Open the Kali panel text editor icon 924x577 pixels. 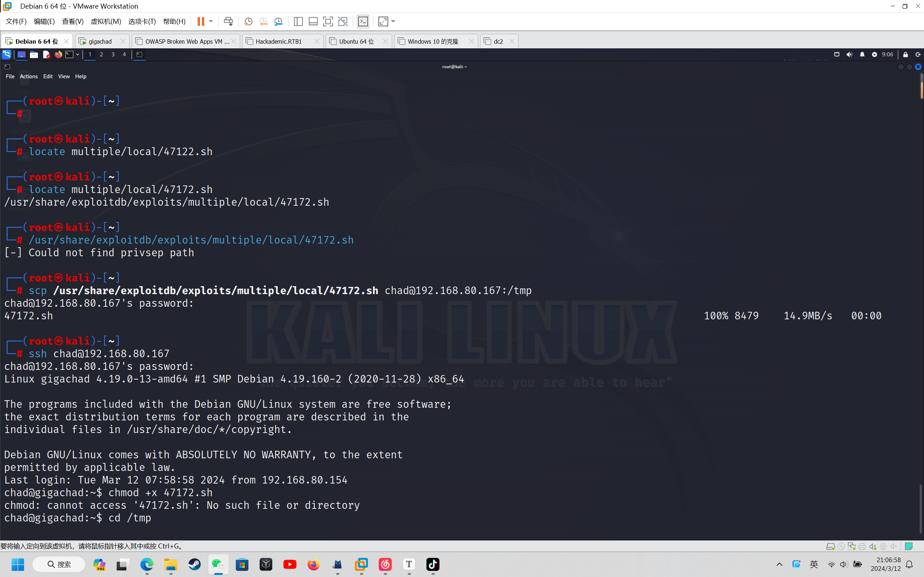(x=46, y=54)
